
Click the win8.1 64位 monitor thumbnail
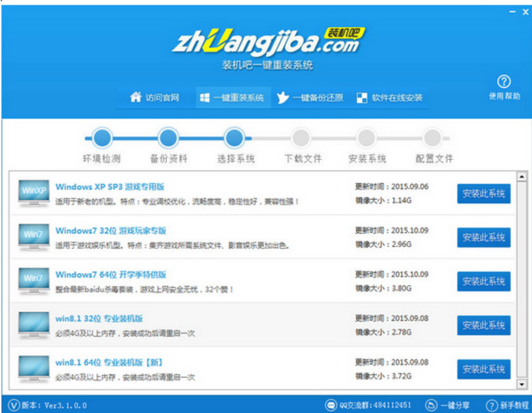coord(34,369)
